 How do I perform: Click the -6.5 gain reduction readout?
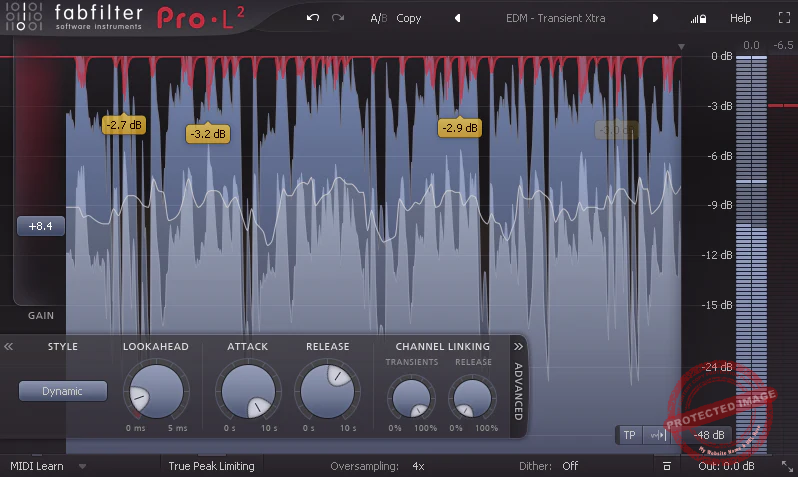(x=783, y=45)
